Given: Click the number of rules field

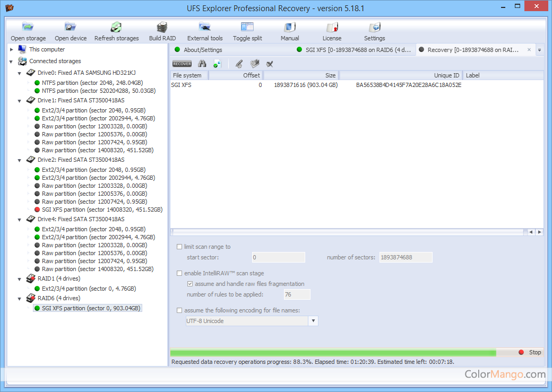Looking at the screenshot, I should [x=297, y=294].
